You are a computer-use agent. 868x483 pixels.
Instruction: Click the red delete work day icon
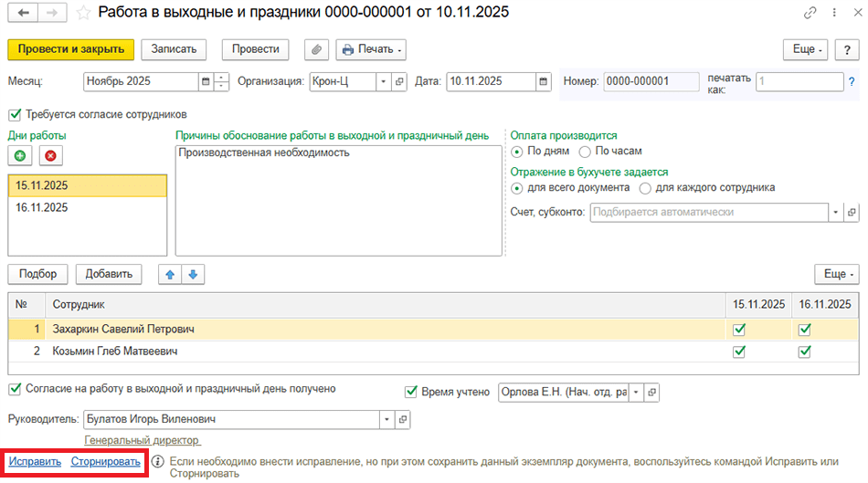pyautogui.click(x=50, y=155)
